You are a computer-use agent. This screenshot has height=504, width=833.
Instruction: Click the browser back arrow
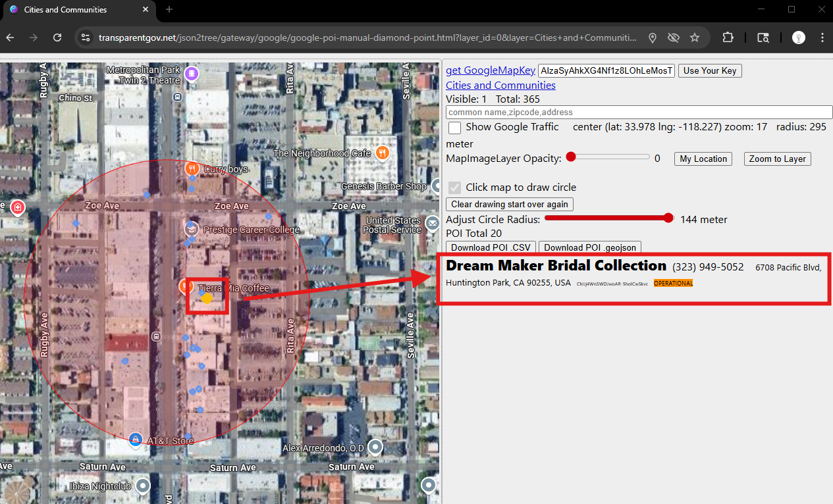tap(11, 38)
